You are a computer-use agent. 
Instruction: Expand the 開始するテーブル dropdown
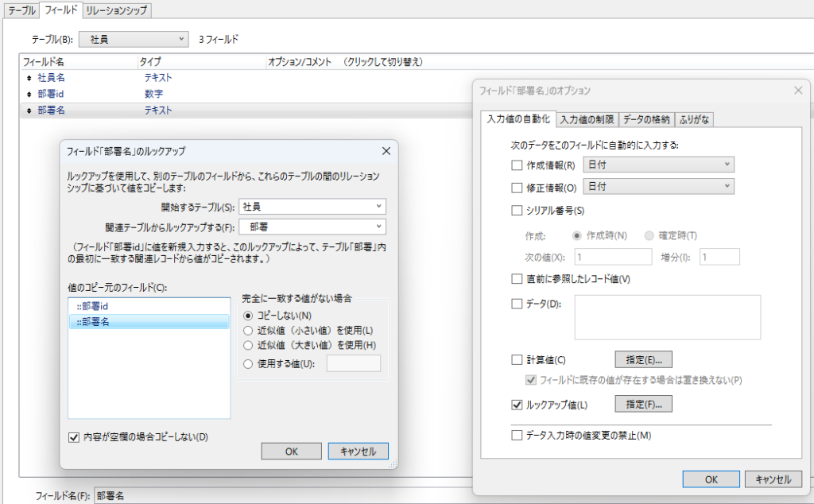pyautogui.click(x=312, y=207)
